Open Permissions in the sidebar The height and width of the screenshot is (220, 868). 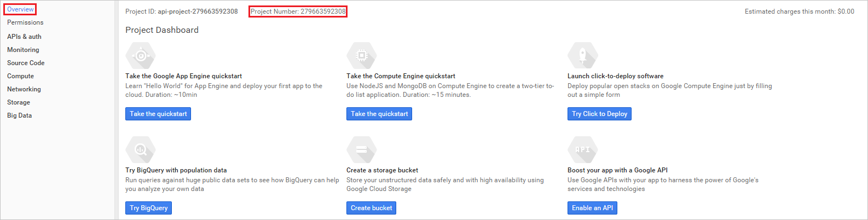tap(25, 22)
